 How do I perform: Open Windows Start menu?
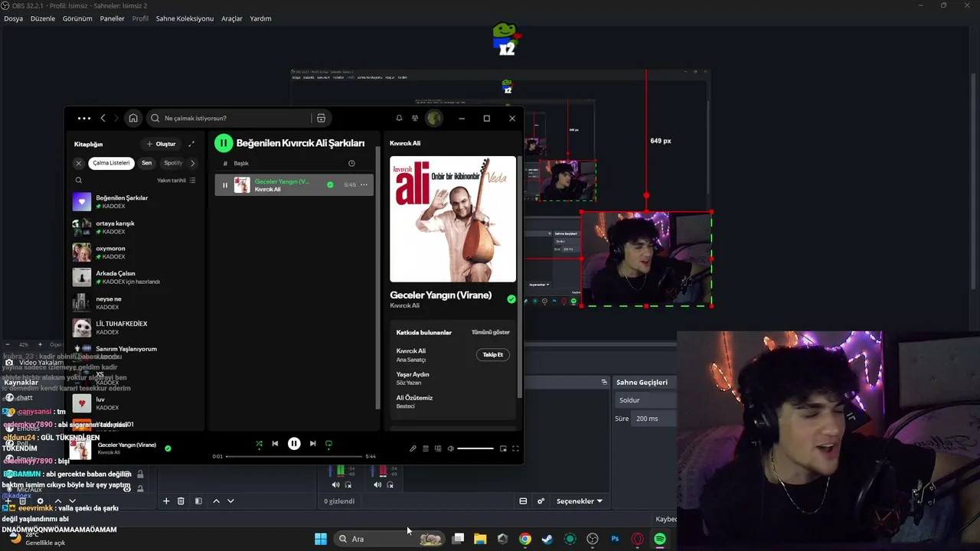click(x=321, y=539)
